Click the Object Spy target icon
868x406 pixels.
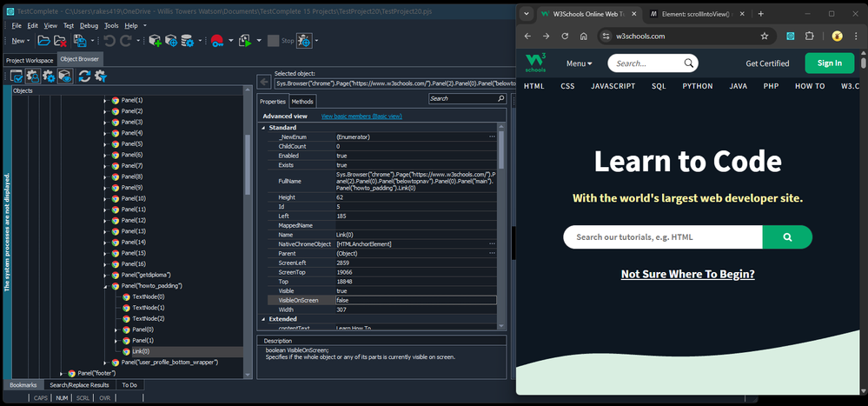[305, 41]
